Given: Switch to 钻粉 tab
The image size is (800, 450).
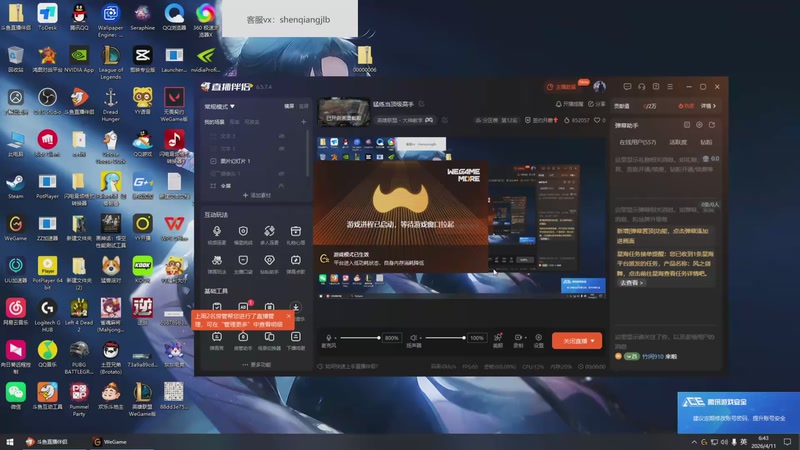Looking at the screenshot, I should coord(706,142).
